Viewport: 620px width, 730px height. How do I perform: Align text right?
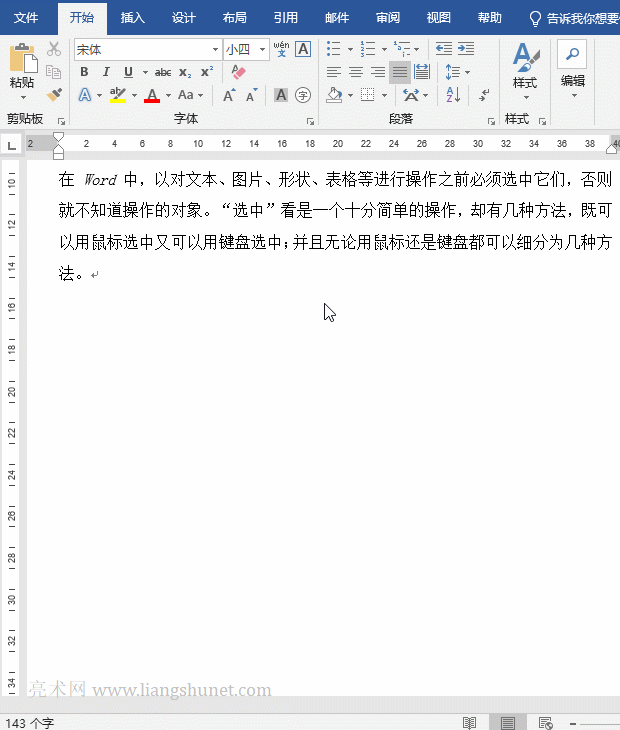click(x=378, y=72)
